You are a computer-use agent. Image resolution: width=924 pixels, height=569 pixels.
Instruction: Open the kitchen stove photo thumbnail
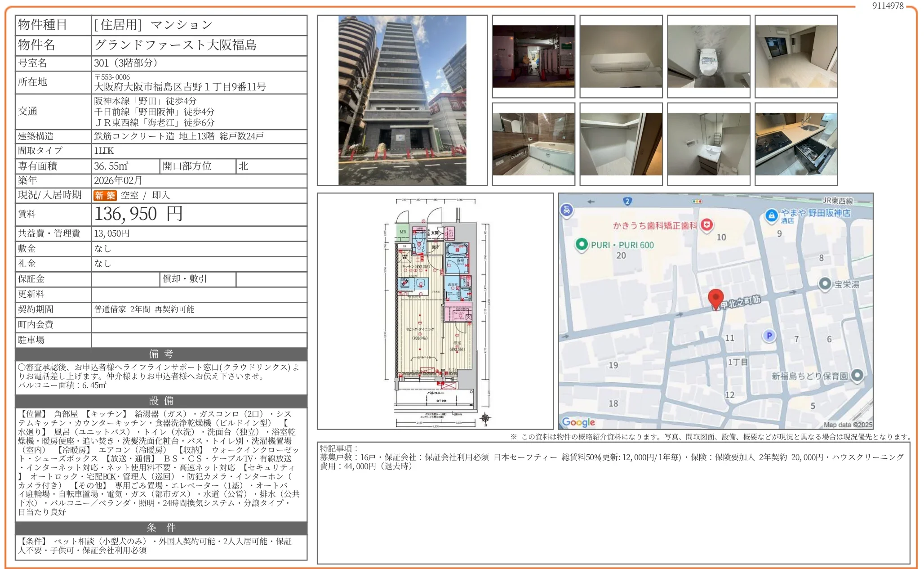[x=796, y=144]
